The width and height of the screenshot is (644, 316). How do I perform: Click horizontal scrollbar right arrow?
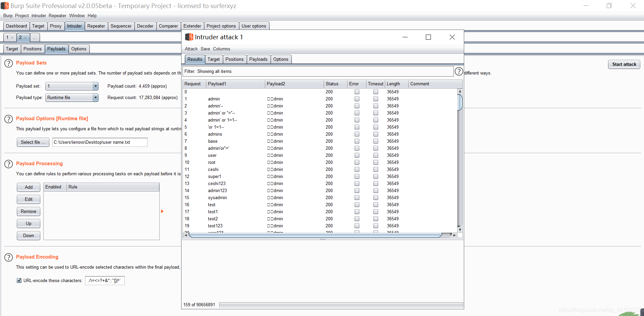454,235
